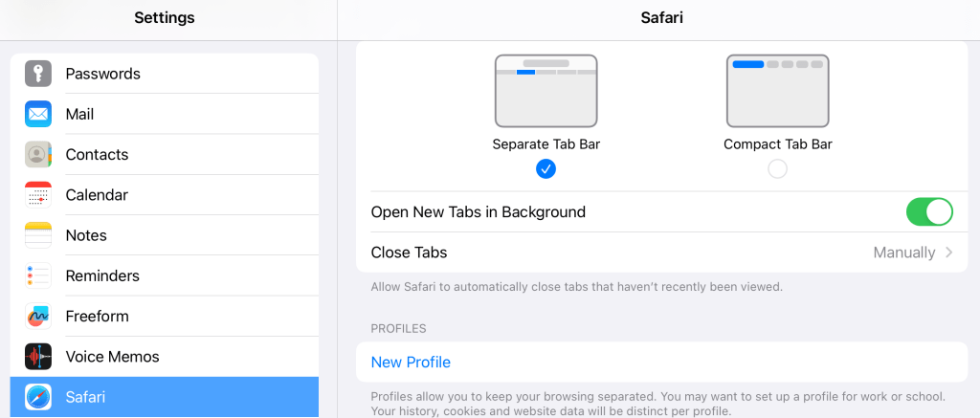Screen dimensions: 980x418
Task: Go to the Notes settings label
Action: (x=86, y=235)
